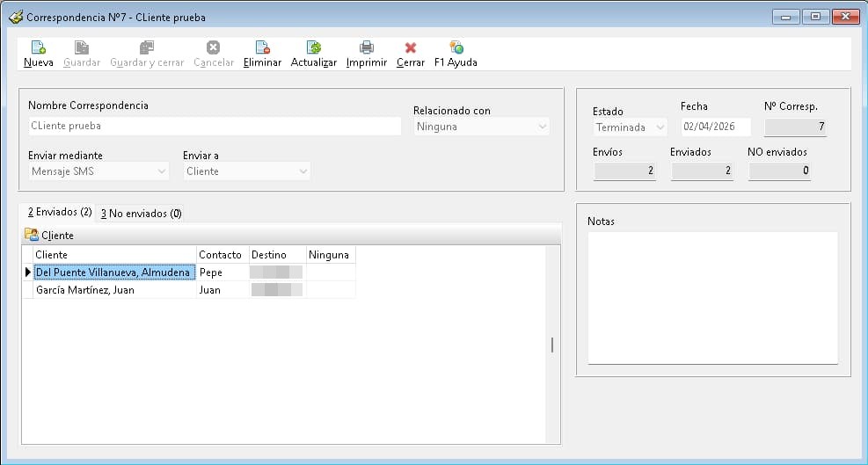868x465 pixels.
Task: Expand the Relacionado con dropdown
Action: point(542,127)
